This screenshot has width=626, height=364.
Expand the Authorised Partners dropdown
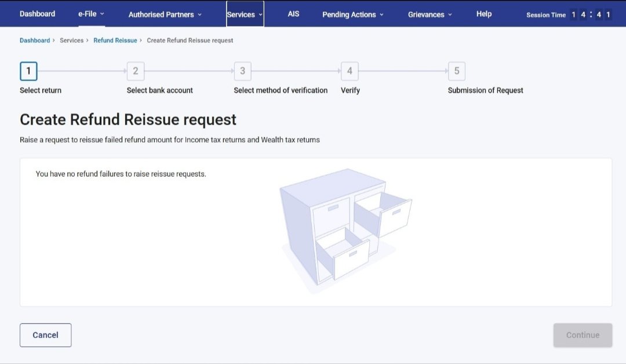(165, 14)
